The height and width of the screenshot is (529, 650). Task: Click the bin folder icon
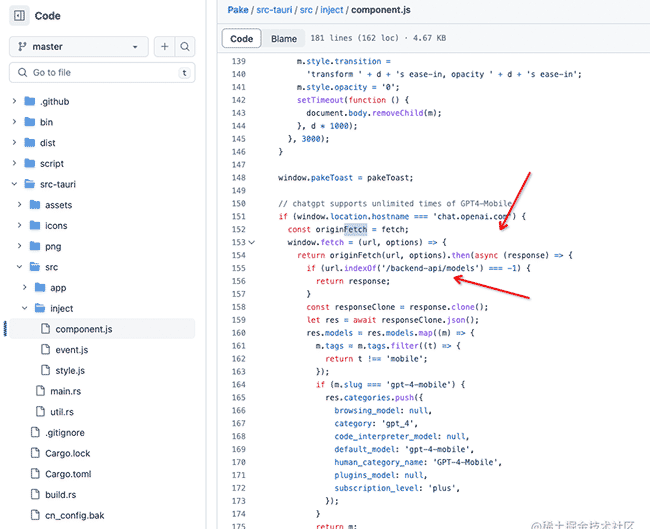(x=30, y=122)
